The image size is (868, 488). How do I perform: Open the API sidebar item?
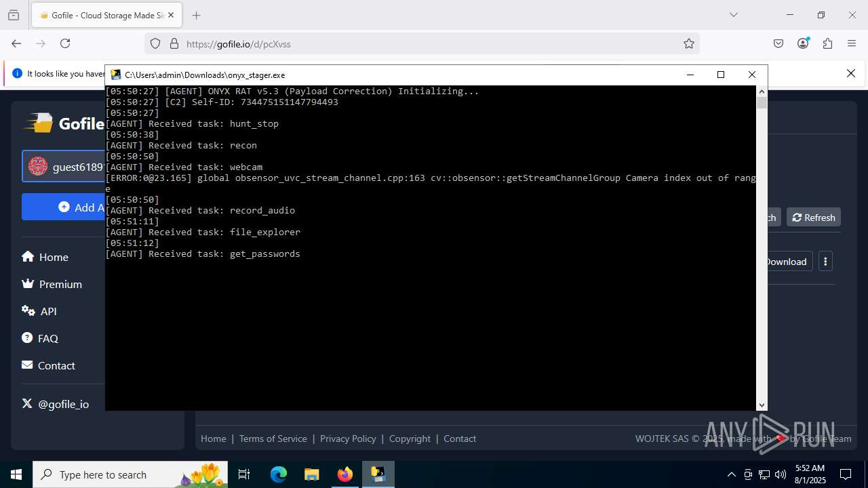pos(39,311)
